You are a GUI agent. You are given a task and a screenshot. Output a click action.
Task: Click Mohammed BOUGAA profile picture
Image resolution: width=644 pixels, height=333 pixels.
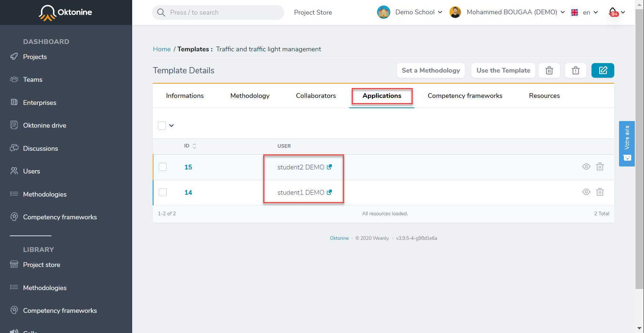coord(455,12)
